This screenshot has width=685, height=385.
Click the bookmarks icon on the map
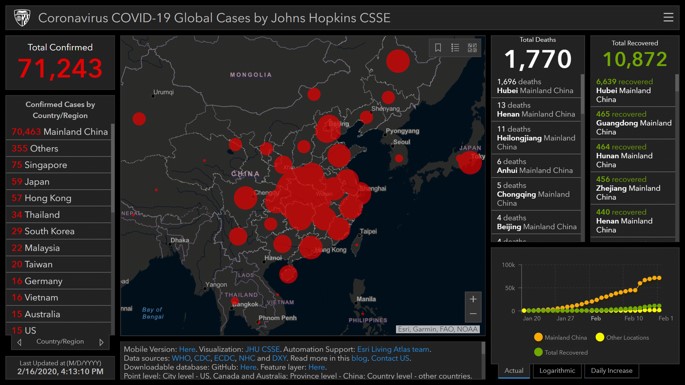coord(438,48)
